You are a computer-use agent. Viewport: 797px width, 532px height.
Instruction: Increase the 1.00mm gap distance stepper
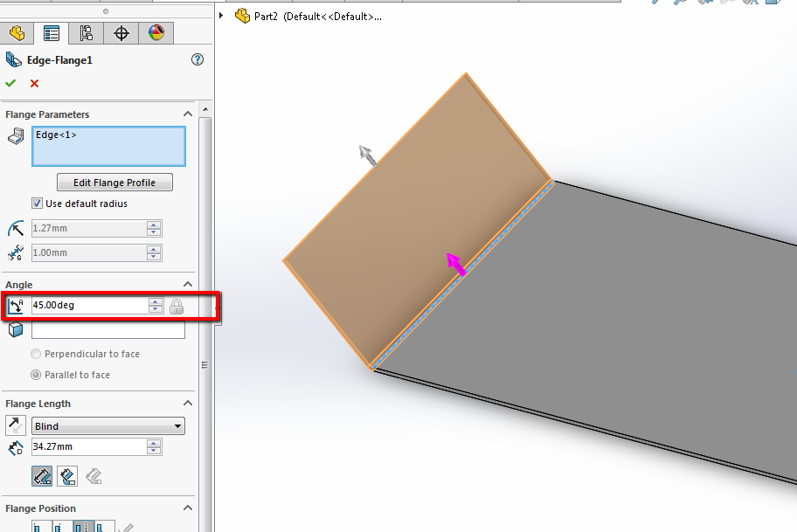[154, 249]
